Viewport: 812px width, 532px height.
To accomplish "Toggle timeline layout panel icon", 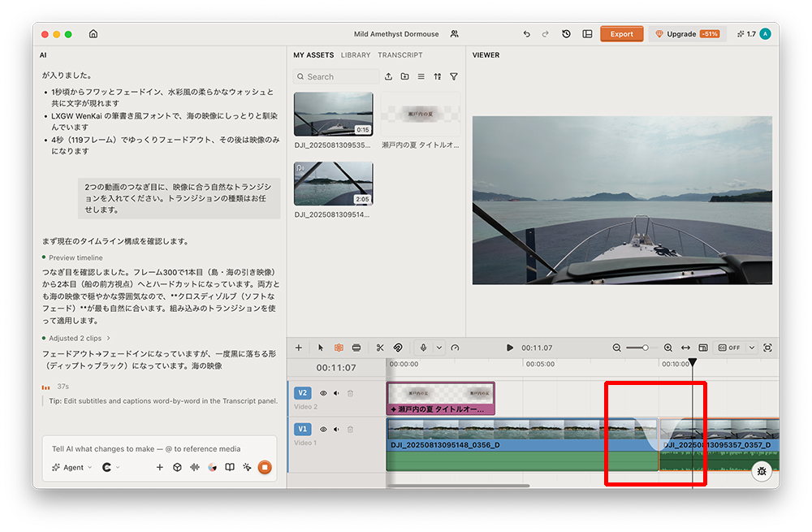I will pos(702,348).
